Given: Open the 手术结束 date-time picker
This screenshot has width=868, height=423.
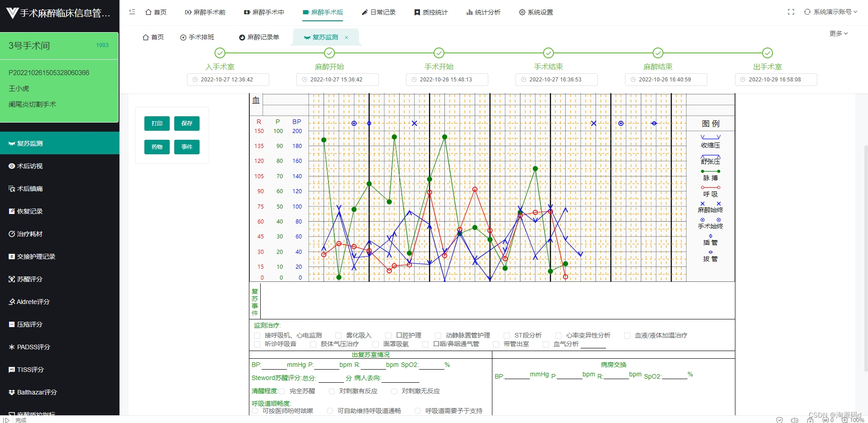Looking at the screenshot, I should 557,80.
